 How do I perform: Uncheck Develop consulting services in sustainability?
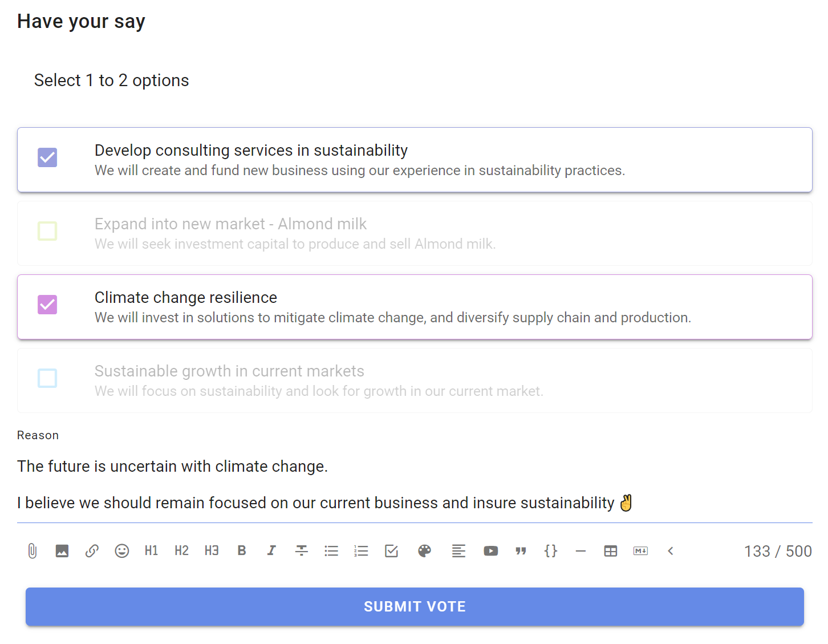click(47, 157)
